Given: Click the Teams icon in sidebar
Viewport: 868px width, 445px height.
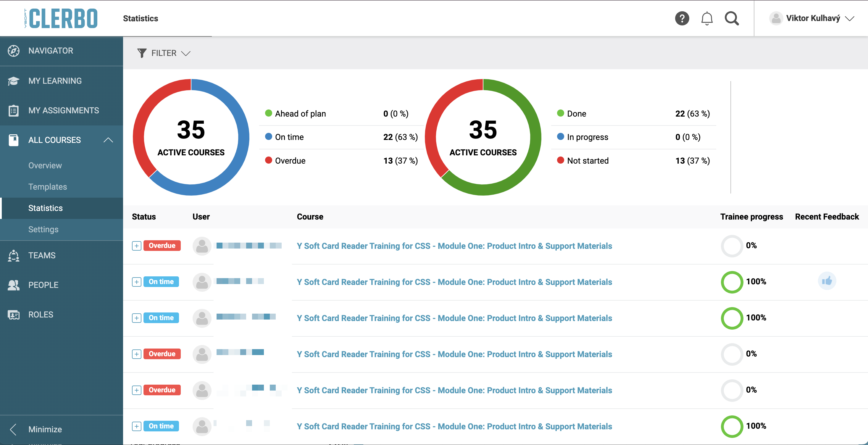Looking at the screenshot, I should 14,255.
